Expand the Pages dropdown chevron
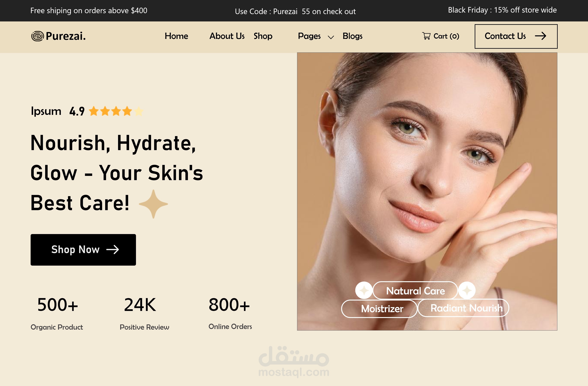Image resolution: width=588 pixels, height=386 pixels. pos(331,37)
